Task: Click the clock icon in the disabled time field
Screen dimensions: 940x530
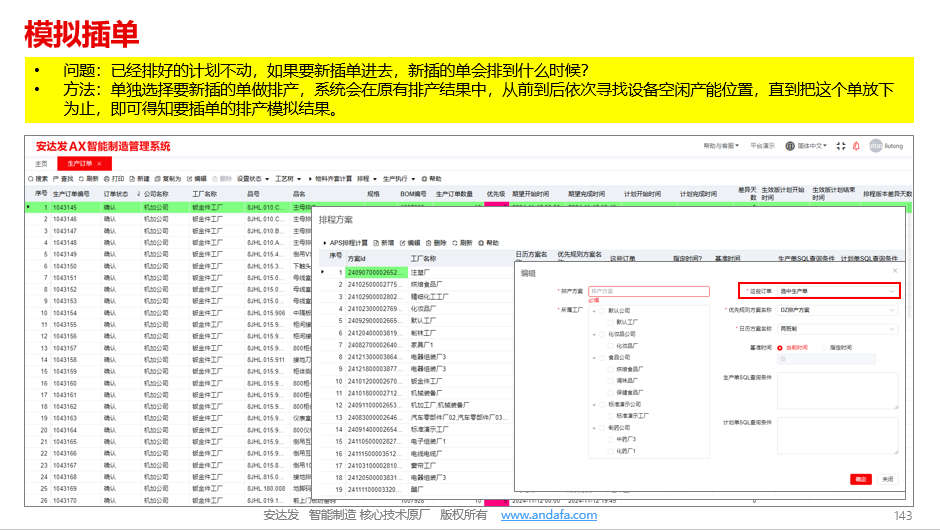Action: click(783, 359)
